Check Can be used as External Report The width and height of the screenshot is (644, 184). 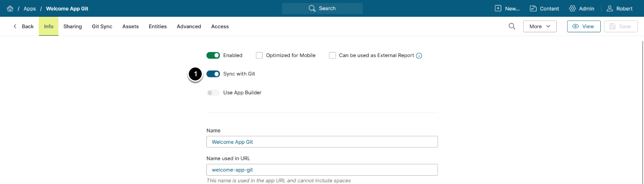[x=332, y=55]
